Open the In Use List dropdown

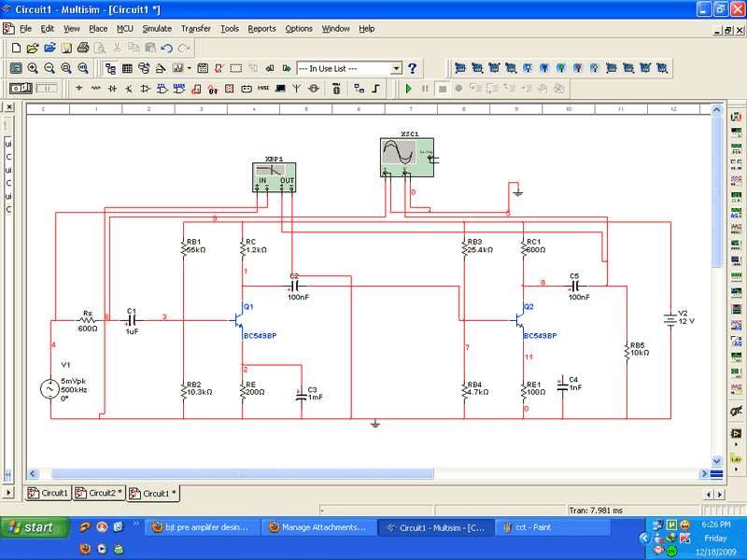click(x=396, y=68)
